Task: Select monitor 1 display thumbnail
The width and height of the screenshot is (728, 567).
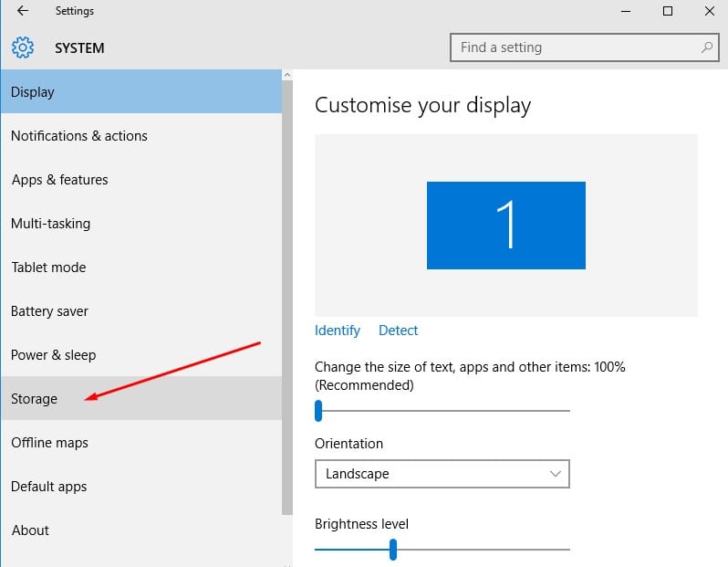Action: click(506, 226)
